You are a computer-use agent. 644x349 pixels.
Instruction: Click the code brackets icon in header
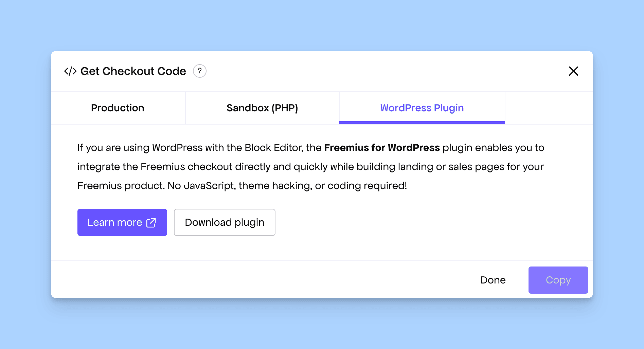click(70, 71)
